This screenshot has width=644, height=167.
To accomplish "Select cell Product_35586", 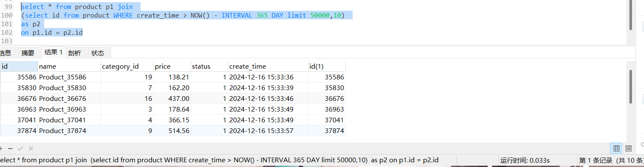I will coord(69,77).
